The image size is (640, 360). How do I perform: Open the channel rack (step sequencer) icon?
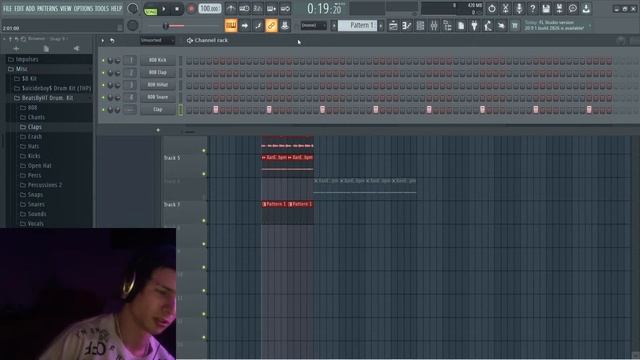coord(420,26)
